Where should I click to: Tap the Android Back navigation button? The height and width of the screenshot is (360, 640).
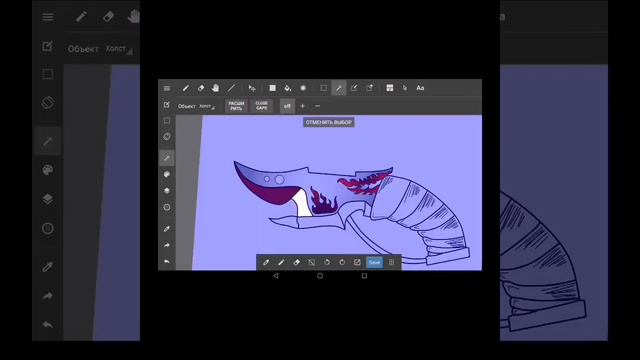pyautogui.click(x=276, y=276)
